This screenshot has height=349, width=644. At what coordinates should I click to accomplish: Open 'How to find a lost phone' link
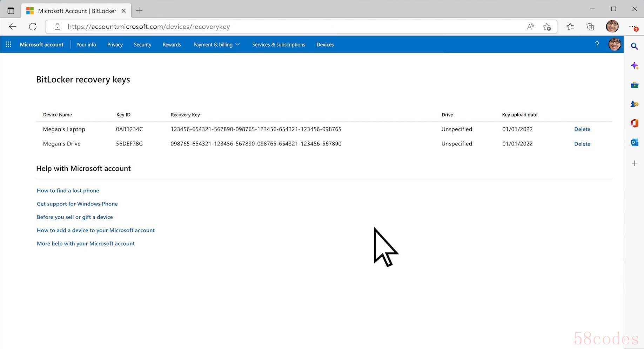tap(68, 191)
